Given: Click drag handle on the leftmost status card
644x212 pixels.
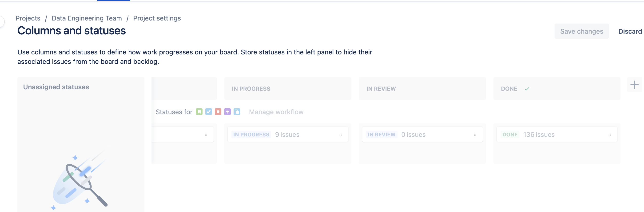Looking at the screenshot, I should [x=206, y=135].
